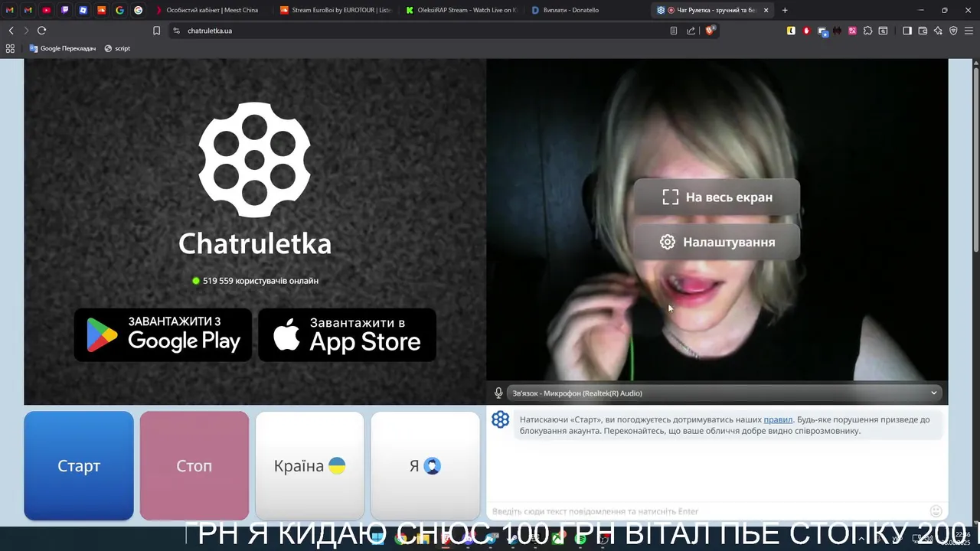Open a new browser tab
Viewport: 980px width, 551px height.
785,10
